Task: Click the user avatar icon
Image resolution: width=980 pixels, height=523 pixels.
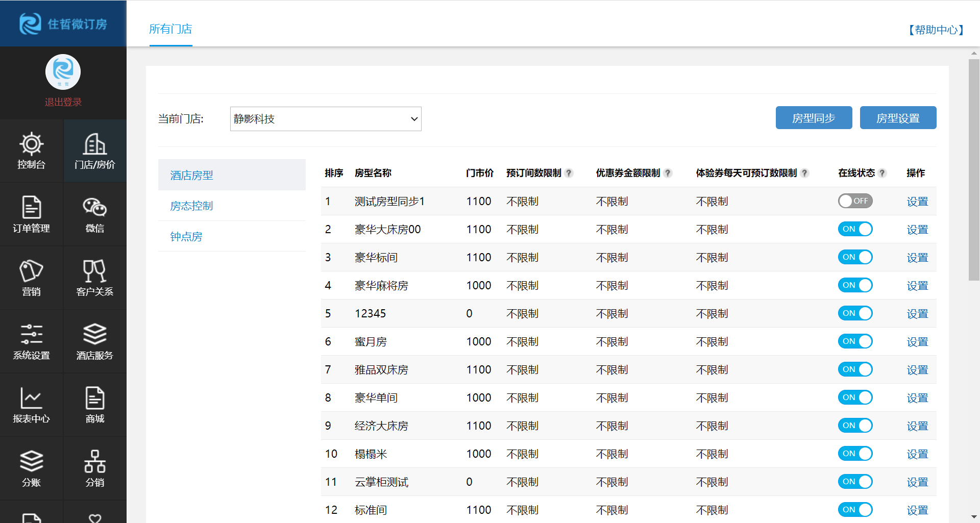Action: (63, 72)
